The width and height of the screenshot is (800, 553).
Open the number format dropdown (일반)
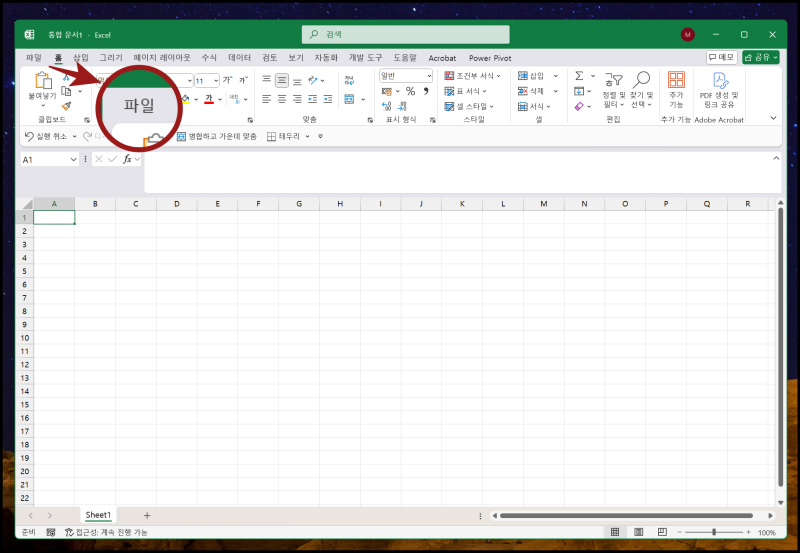(429, 76)
